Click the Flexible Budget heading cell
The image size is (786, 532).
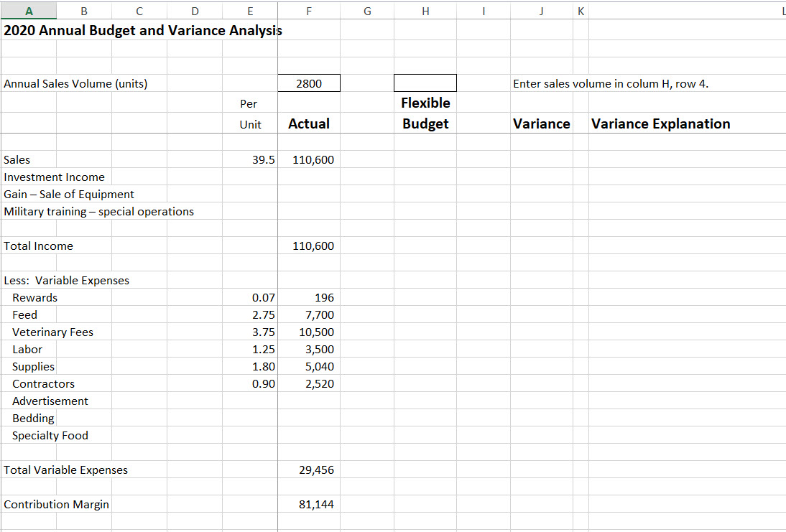[425, 123]
